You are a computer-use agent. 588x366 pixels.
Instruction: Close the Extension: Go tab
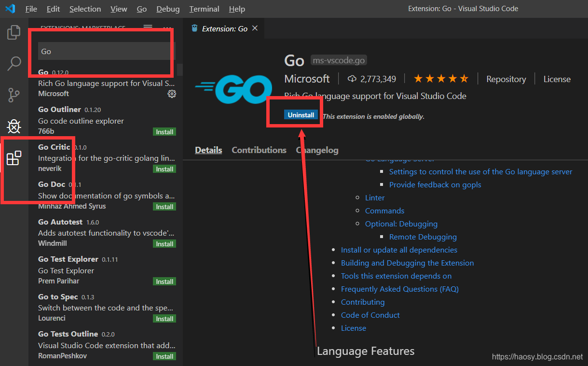(255, 28)
